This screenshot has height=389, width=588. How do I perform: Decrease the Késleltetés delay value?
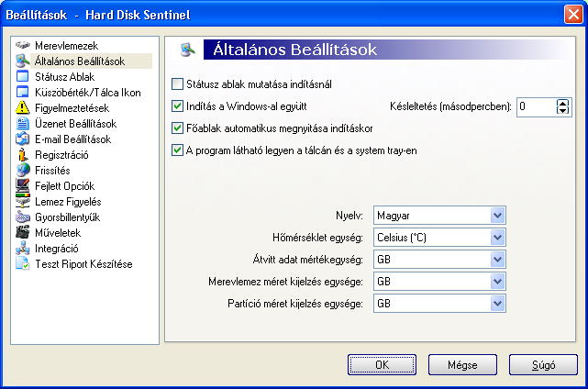coord(562,110)
